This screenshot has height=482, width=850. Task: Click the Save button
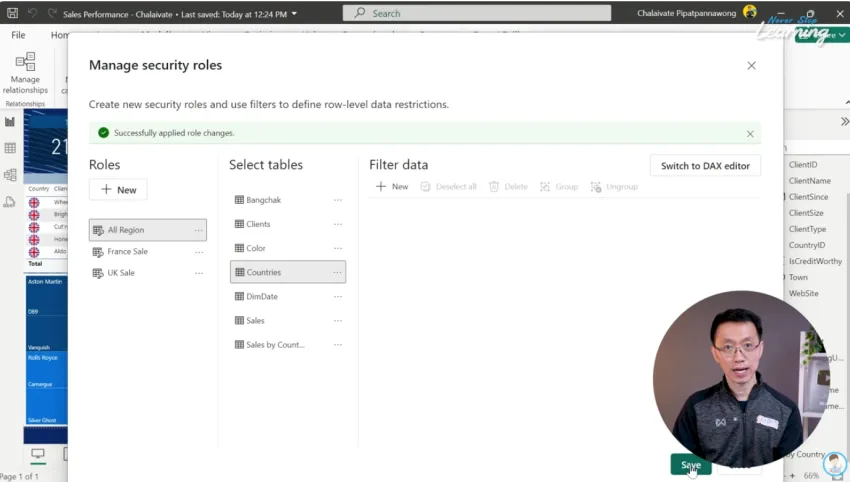pyautogui.click(x=690, y=465)
